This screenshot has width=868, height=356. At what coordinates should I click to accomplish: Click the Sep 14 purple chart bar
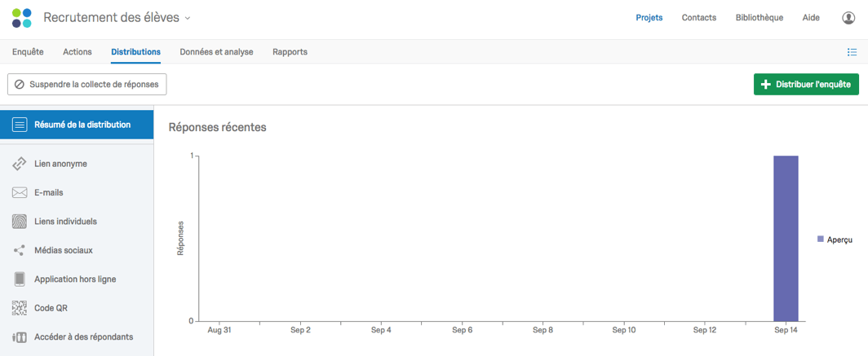tap(786, 238)
